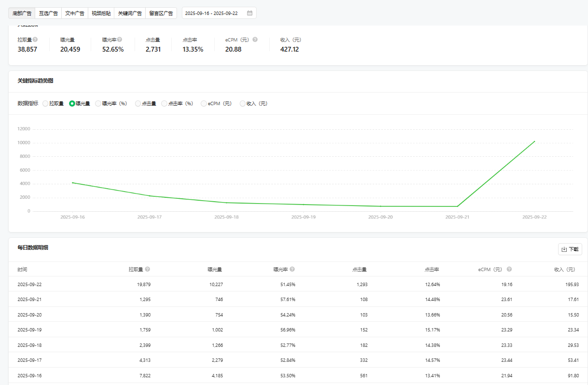Click help icon beside 曝光率 in summary
Screen dimensions: 588x385
120,40
